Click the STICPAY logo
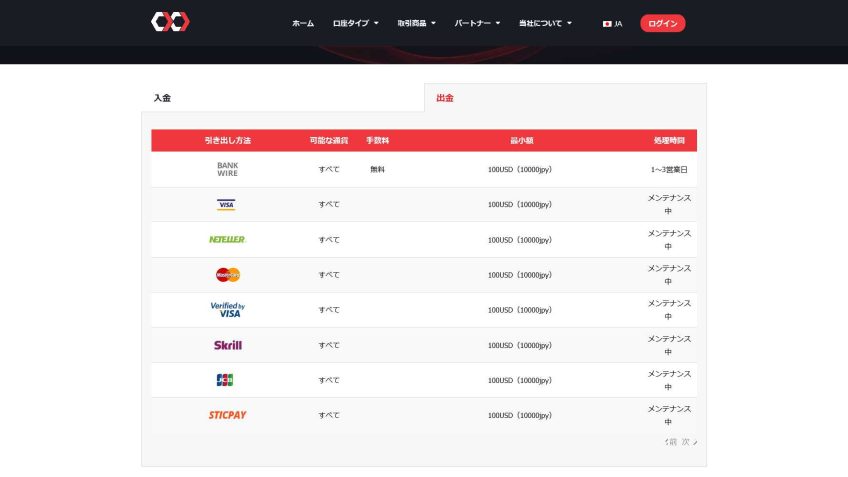 point(227,415)
